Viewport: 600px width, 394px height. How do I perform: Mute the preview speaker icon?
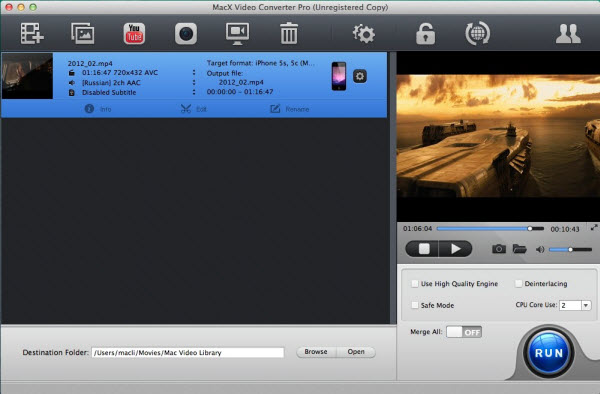[540, 249]
